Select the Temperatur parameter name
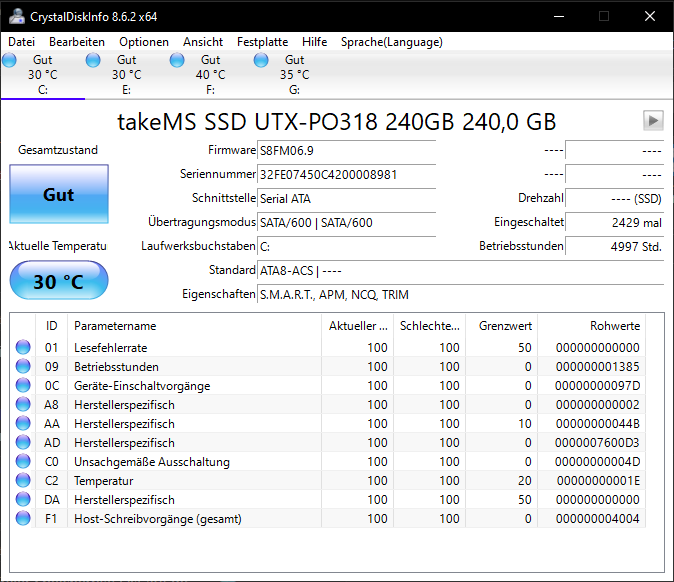This screenshot has height=582, width=674. 104,481
